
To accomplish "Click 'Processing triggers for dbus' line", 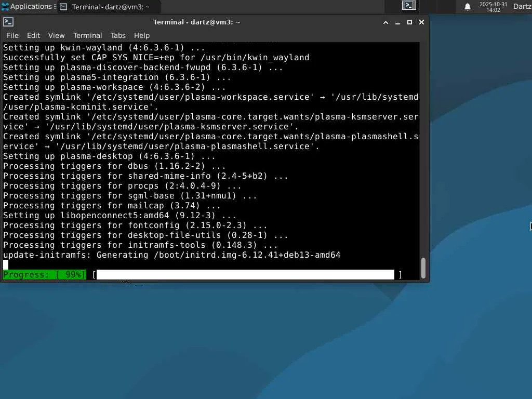I will (114, 166).
